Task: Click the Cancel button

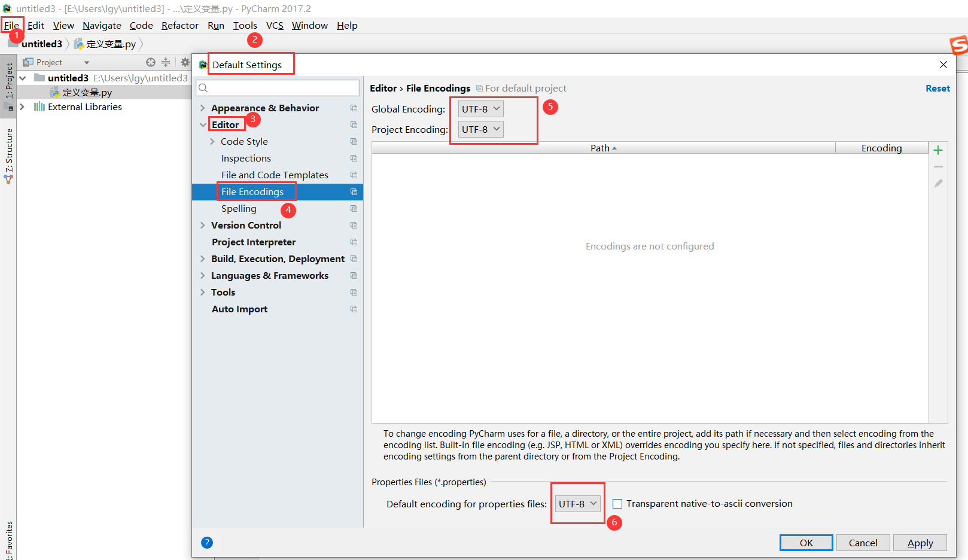Action: pos(863,543)
